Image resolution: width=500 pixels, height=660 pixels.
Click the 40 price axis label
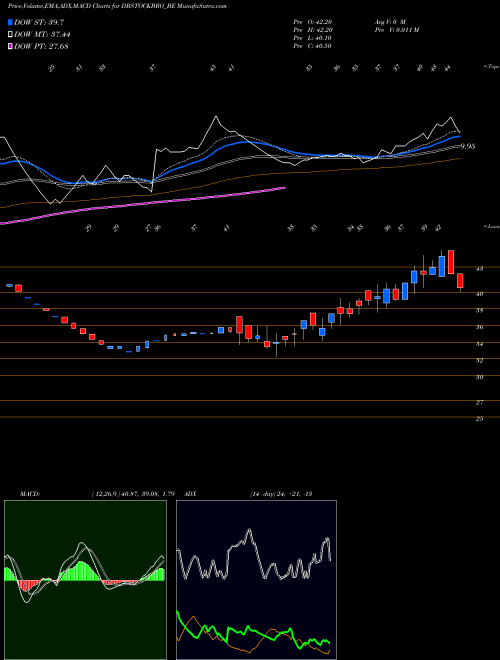click(479, 294)
